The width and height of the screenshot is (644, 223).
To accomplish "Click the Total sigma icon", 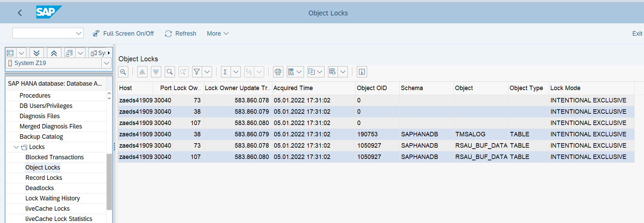I will click(x=225, y=72).
